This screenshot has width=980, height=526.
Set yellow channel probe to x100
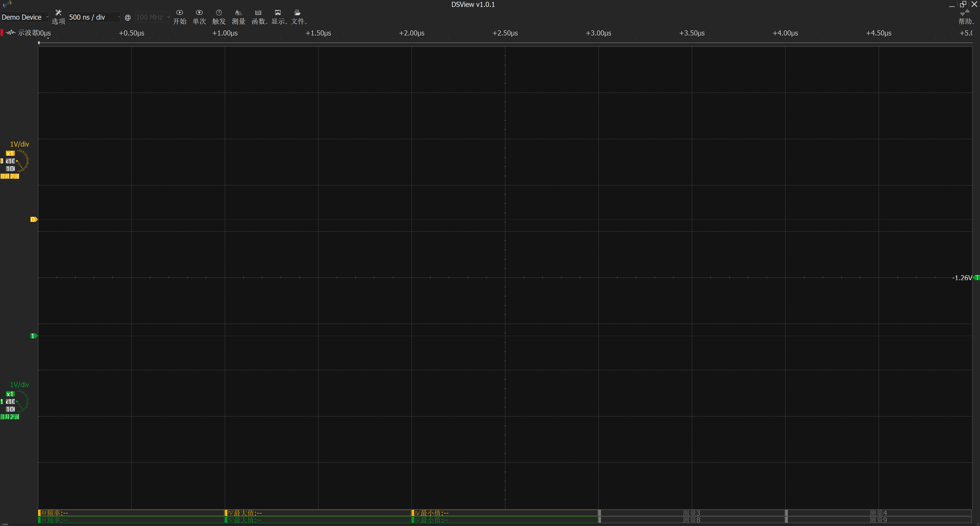coord(10,169)
